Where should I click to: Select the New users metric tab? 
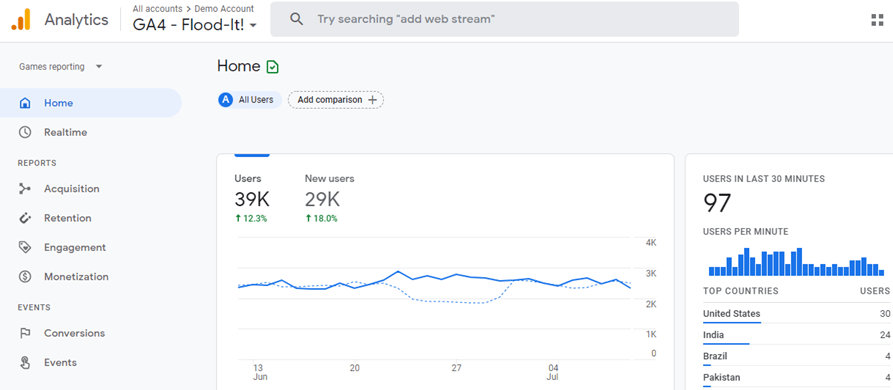[329, 199]
